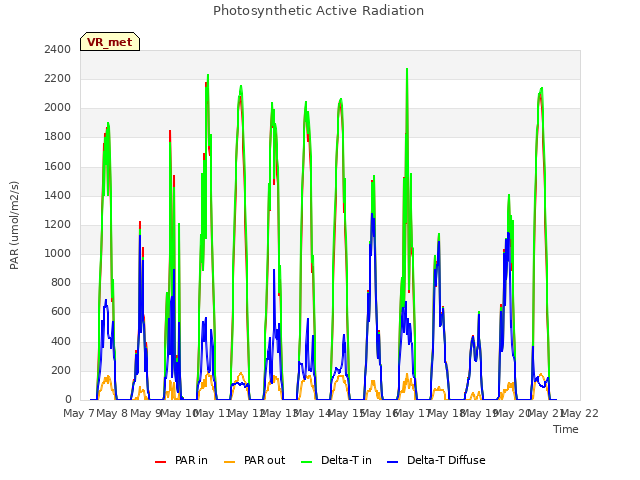Click the green Delta-T in legend swatch
This screenshot has width=640, height=480.
coord(307,462)
